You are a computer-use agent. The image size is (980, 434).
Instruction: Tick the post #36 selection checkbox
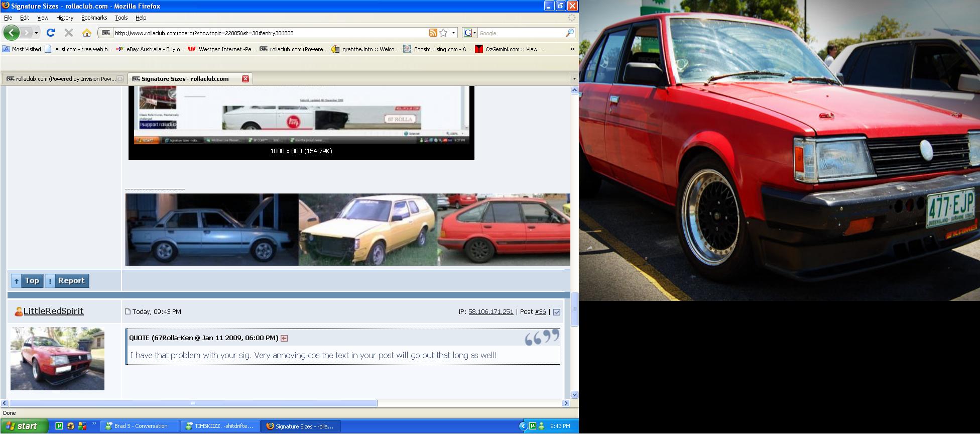(556, 312)
